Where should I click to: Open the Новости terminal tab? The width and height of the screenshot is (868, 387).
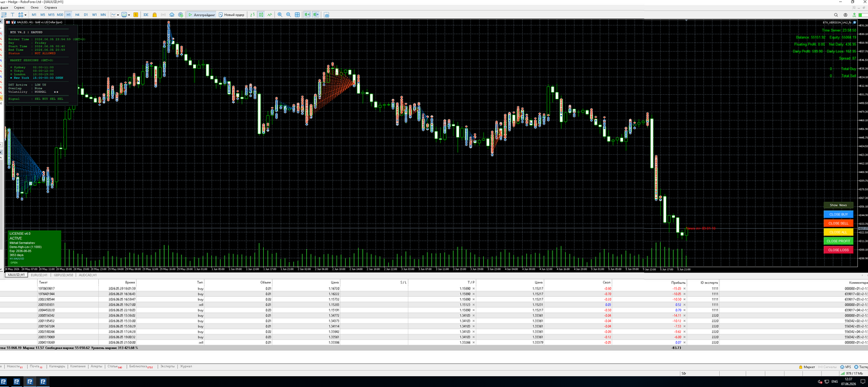14,366
